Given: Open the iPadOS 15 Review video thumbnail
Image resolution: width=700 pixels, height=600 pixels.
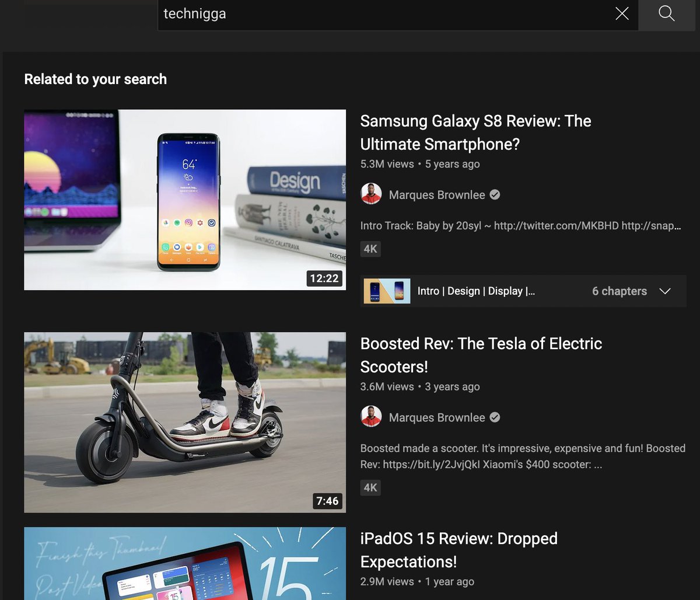Looking at the screenshot, I should point(185,564).
